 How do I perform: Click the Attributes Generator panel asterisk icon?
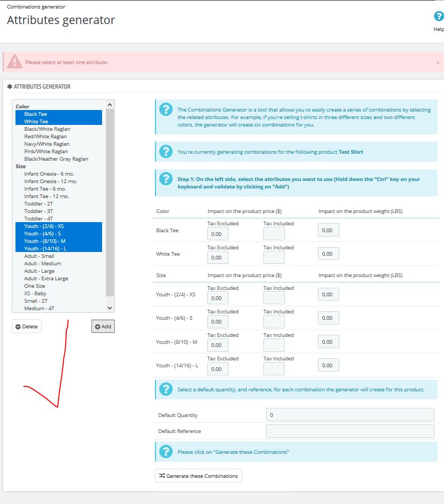[x=10, y=86]
